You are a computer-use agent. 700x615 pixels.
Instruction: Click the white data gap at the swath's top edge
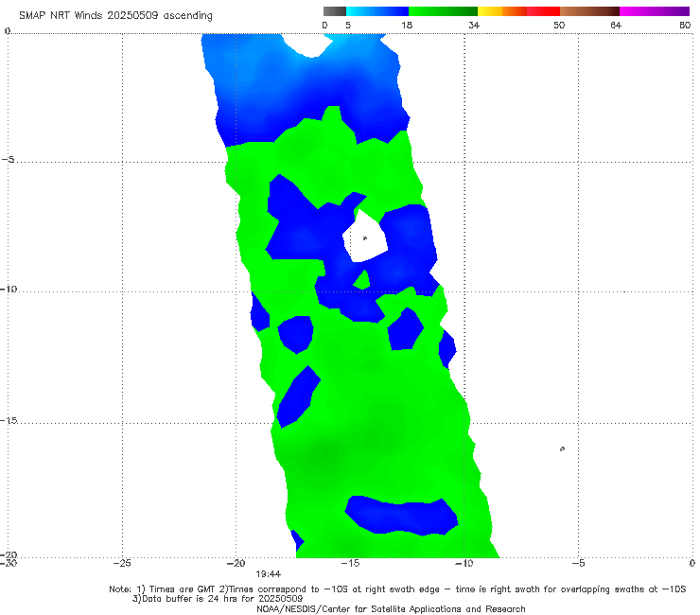(308, 44)
